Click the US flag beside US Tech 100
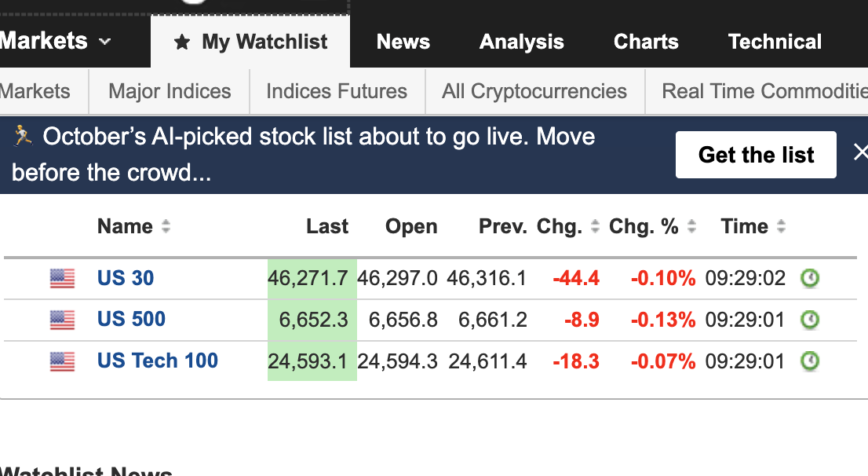Screen dimensions: 868x476 62,361
